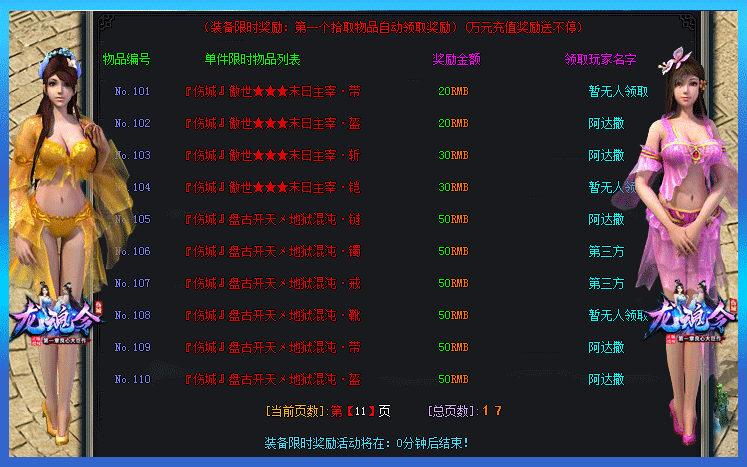This screenshot has height=467, width=747.
Task: Click 阿达撒 player name in row No.109
Action: pos(606,347)
